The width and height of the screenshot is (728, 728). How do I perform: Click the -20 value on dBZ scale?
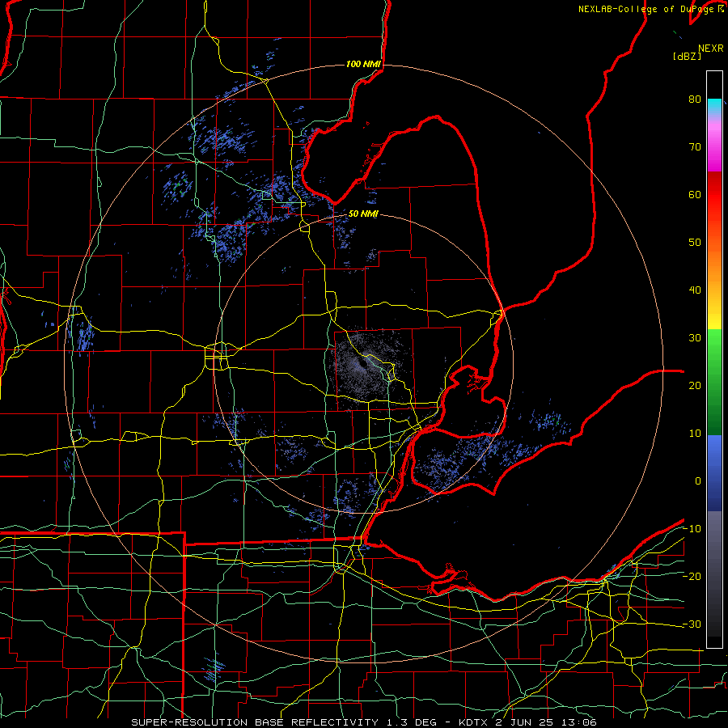(692, 577)
